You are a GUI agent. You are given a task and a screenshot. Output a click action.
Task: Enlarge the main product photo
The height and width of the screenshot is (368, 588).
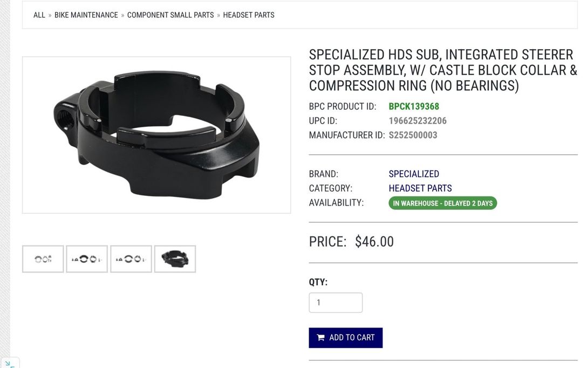[x=156, y=135]
